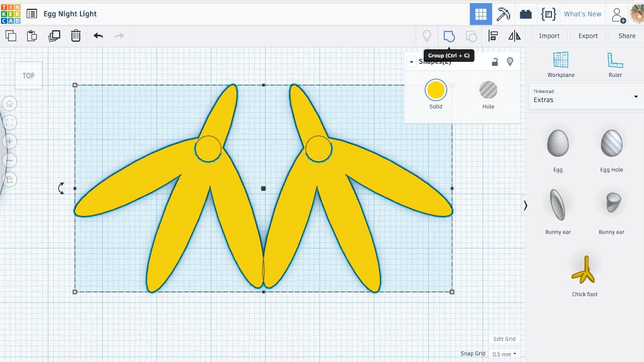Open the Snap Grid 0.5 mm dropdown
This screenshot has width=644, height=362.
[505, 354]
